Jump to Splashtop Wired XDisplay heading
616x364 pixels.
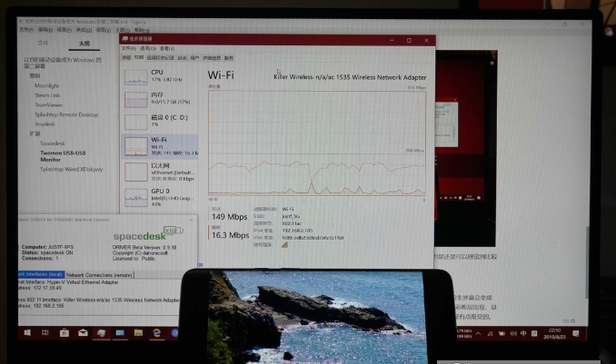pyautogui.click(x=72, y=169)
